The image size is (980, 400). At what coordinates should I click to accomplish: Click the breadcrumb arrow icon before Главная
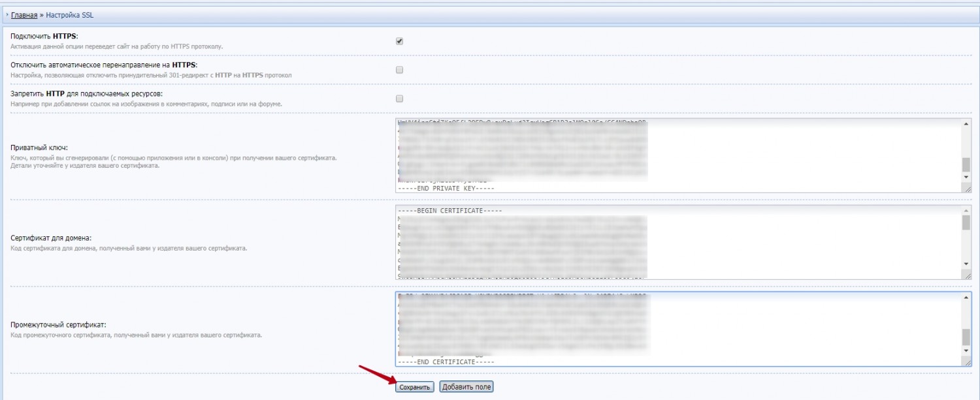[7, 14]
